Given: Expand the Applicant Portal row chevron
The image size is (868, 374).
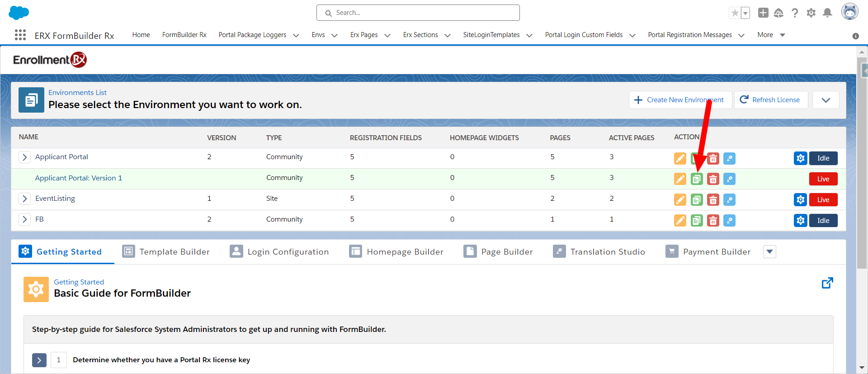Looking at the screenshot, I should (x=25, y=157).
